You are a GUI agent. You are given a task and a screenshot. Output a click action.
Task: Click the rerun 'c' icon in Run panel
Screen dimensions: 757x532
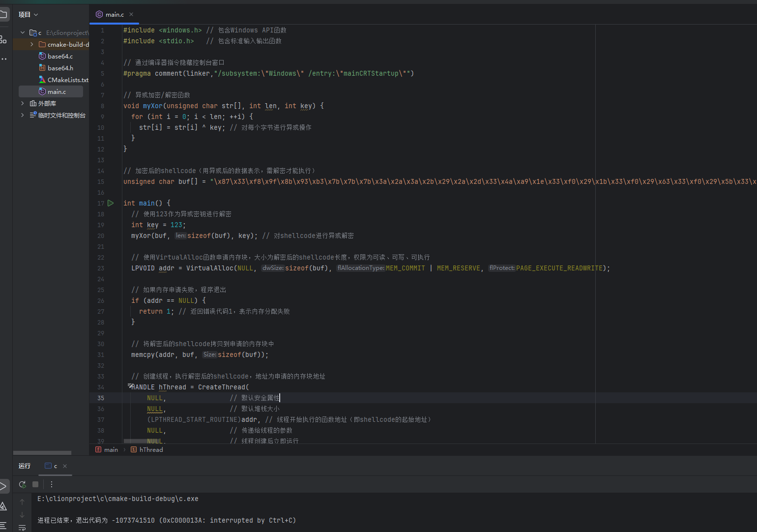23,484
